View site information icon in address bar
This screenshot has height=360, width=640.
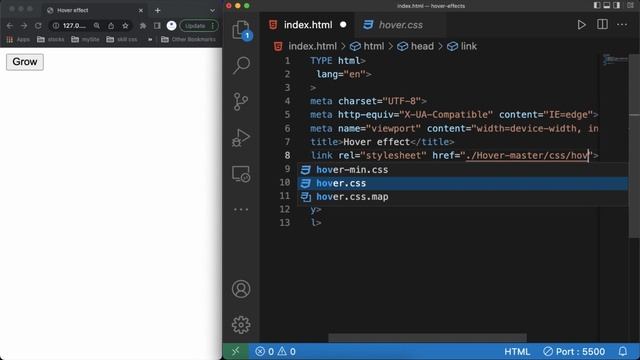coord(56,26)
